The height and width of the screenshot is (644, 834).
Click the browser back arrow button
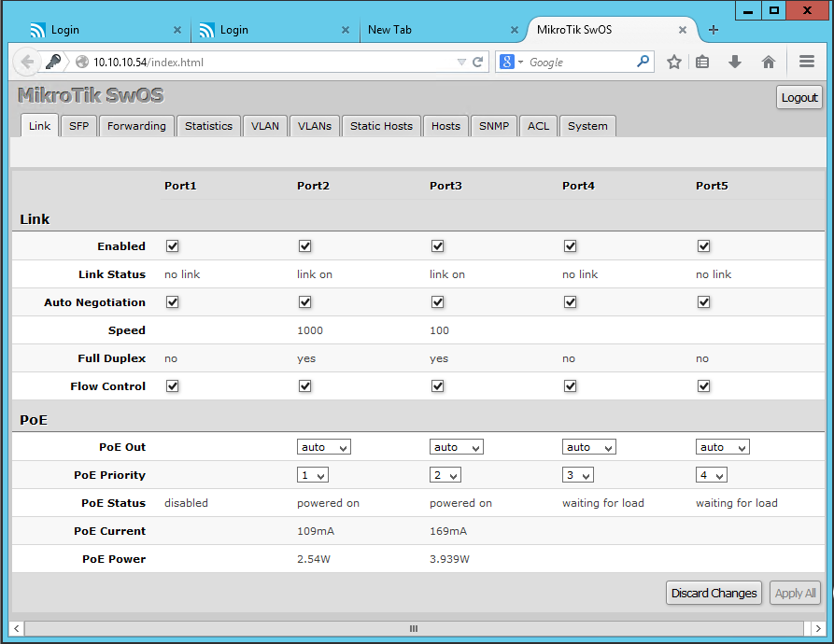(x=27, y=63)
